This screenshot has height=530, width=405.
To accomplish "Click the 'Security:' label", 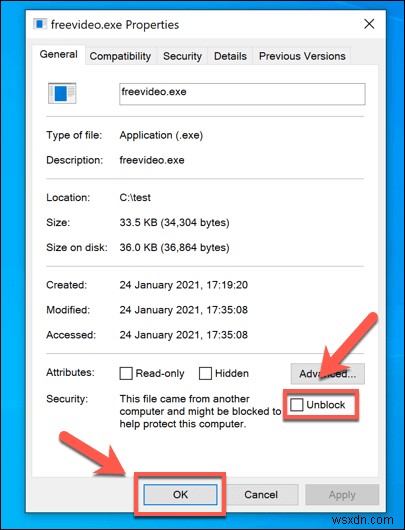I will (x=67, y=399).
